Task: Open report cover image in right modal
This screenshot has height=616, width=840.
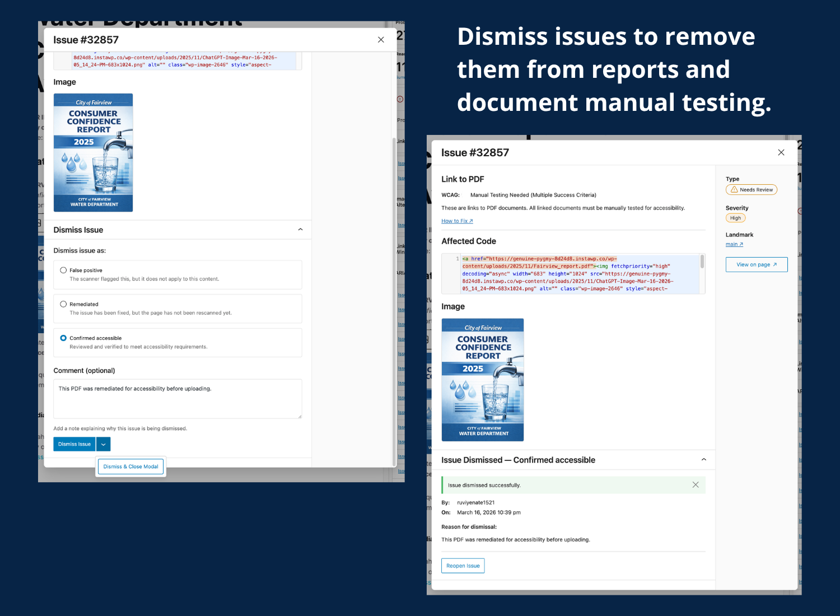Action: click(x=483, y=380)
